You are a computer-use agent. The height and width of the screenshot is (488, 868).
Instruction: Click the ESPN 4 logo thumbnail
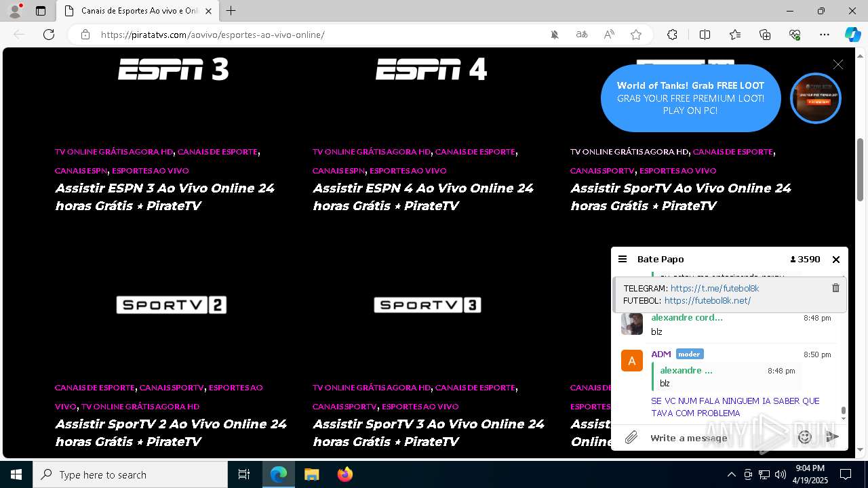click(431, 69)
